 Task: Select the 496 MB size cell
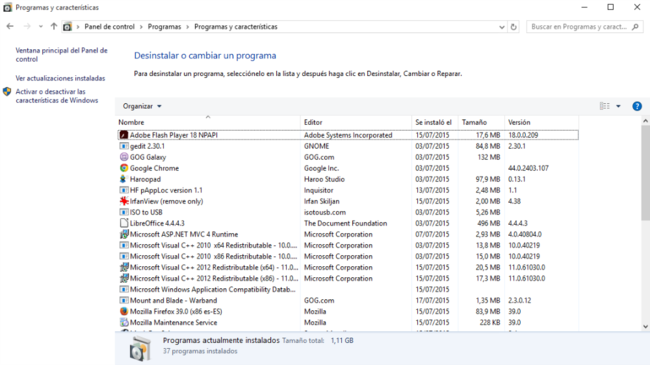tap(488, 223)
